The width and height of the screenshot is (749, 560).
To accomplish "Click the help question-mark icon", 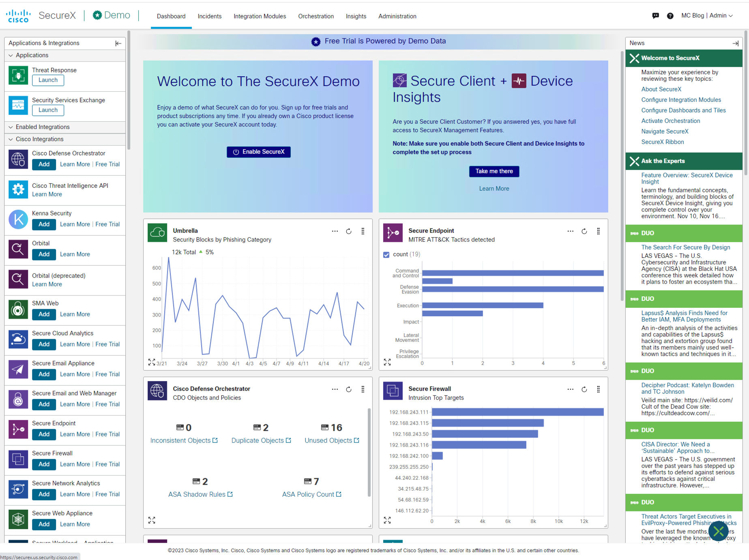I will point(670,16).
